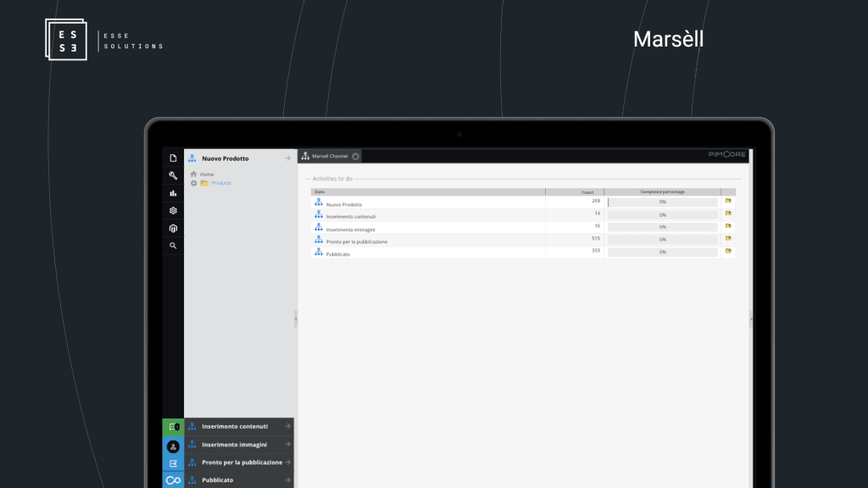Click the blue logout icon in sidebar
The image size is (868, 488).
point(173,463)
